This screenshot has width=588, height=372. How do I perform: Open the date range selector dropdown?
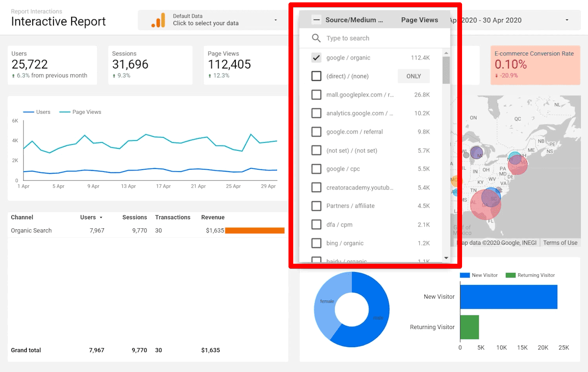567,20
